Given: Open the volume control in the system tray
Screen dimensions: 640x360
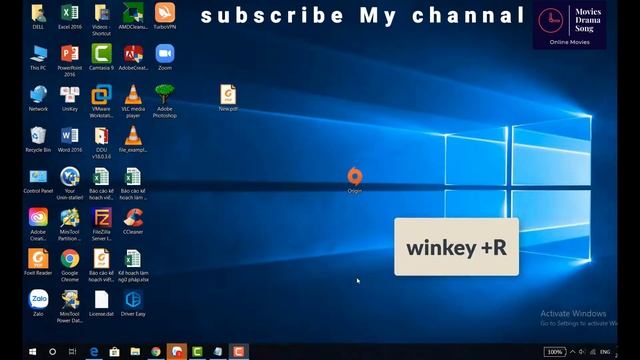Looking at the screenshot, I should (582, 352).
